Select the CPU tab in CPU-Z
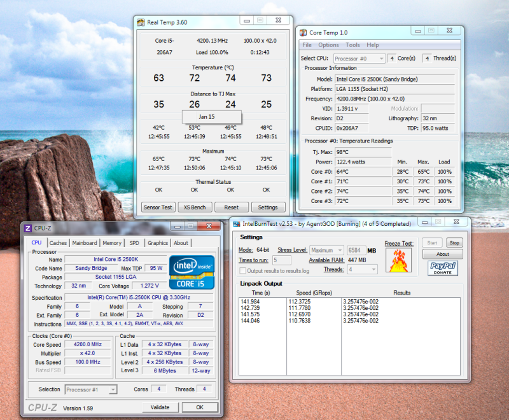Viewport: 509px width, 420px height. click(x=36, y=242)
